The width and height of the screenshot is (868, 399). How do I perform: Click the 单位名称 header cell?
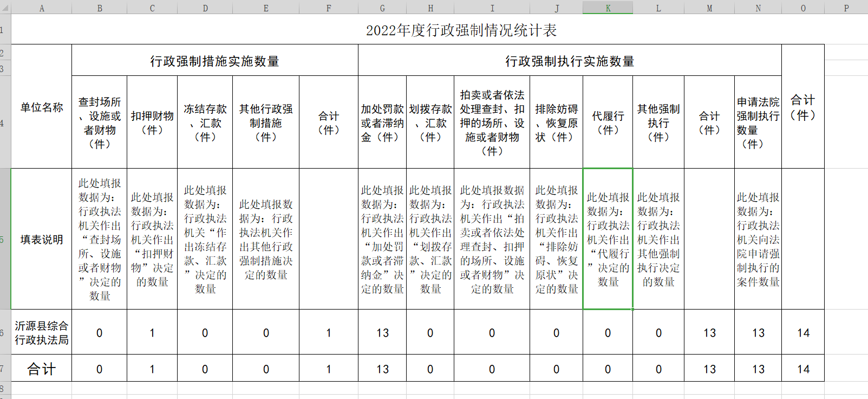pos(42,107)
